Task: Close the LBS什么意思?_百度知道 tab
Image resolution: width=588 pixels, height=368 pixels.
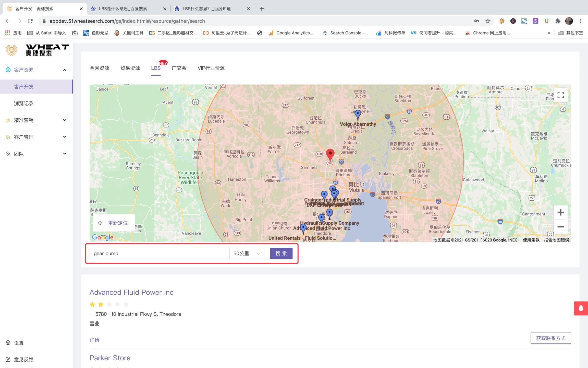Action: point(249,9)
